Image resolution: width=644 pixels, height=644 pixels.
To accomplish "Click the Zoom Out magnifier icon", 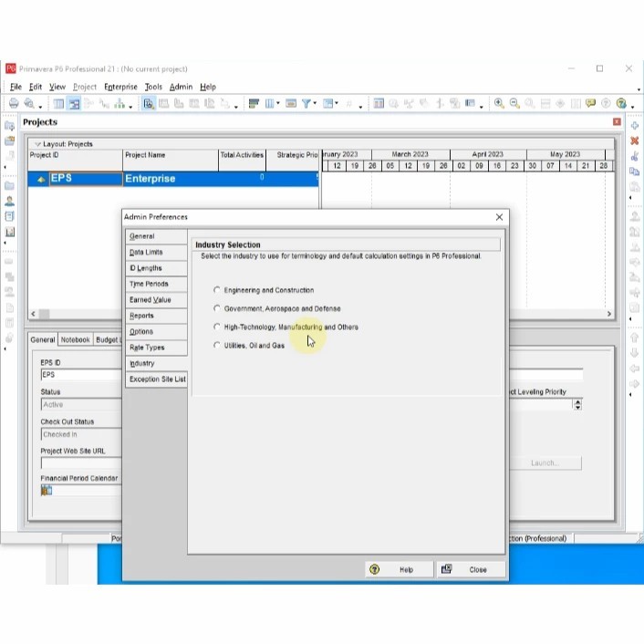I will (514, 103).
